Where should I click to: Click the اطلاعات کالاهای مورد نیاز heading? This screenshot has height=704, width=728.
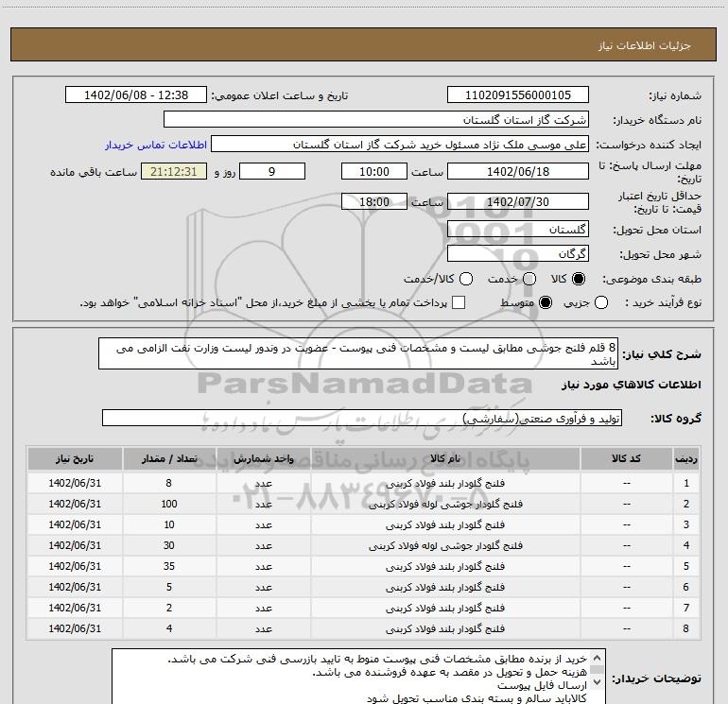click(x=632, y=385)
